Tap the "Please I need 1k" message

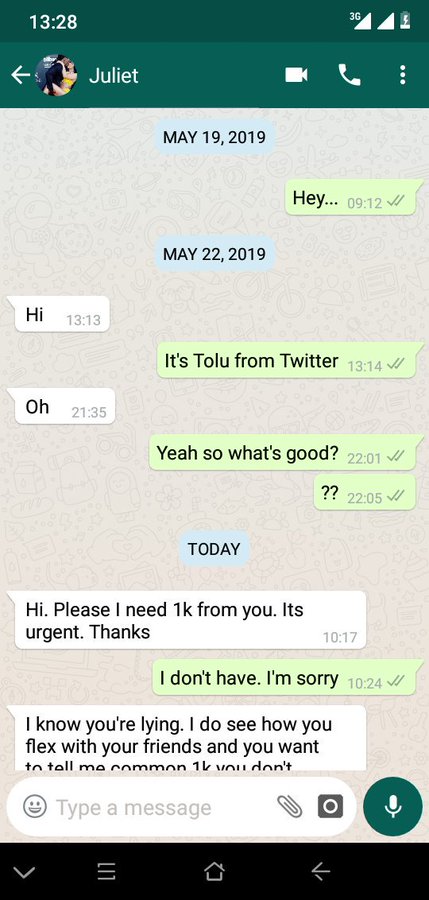click(190, 620)
